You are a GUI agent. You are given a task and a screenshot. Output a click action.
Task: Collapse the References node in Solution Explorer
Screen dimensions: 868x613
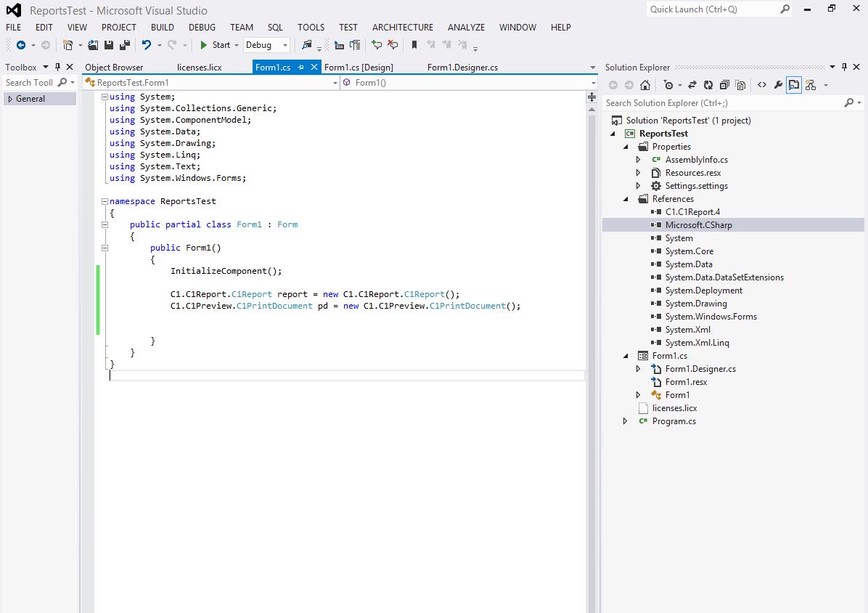626,199
